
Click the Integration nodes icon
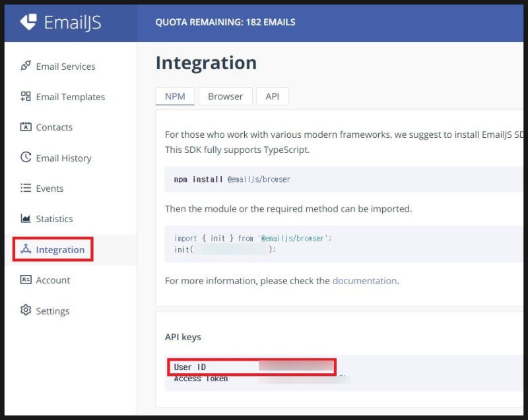(x=25, y=249)
